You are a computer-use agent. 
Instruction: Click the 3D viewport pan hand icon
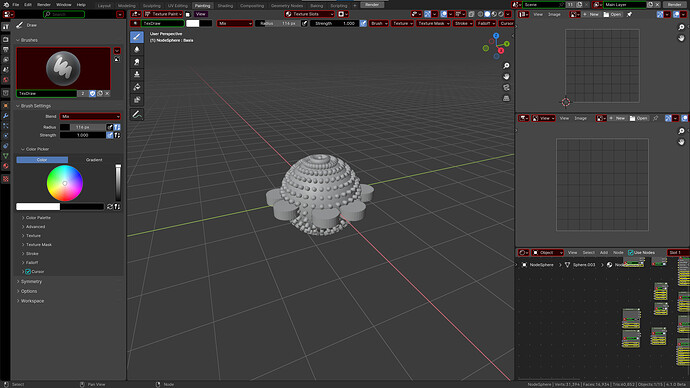pos(506,77)
